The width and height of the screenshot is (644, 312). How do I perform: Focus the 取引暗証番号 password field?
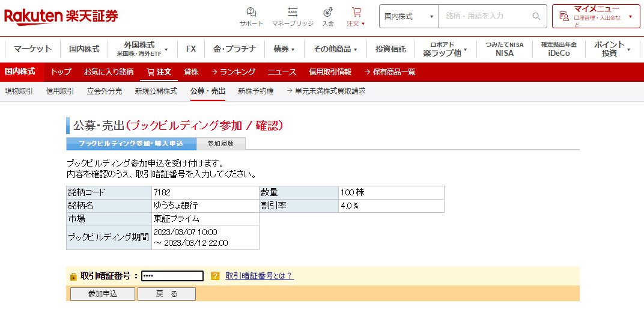(172, 276)
